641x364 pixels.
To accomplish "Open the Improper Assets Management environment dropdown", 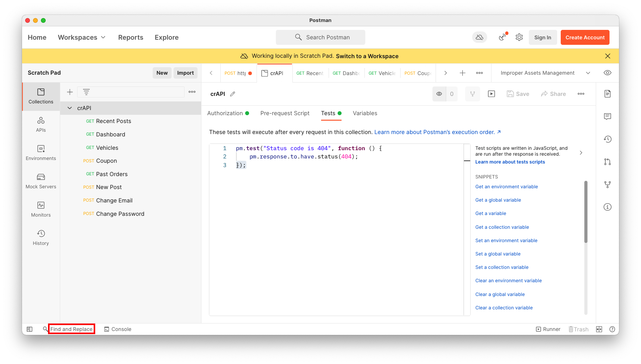I will pyautogui.click(x=545, y=73).
